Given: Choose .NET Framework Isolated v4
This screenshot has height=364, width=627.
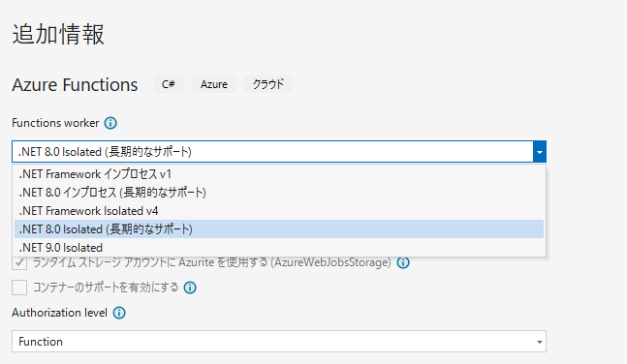Looking at the screenshot, I should coord(279,211).
